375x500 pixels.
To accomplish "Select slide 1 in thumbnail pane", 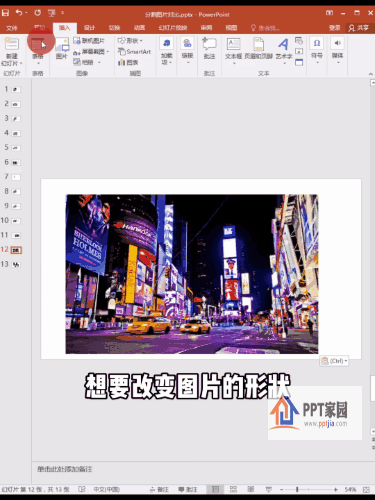I will [x=16, y=89].
